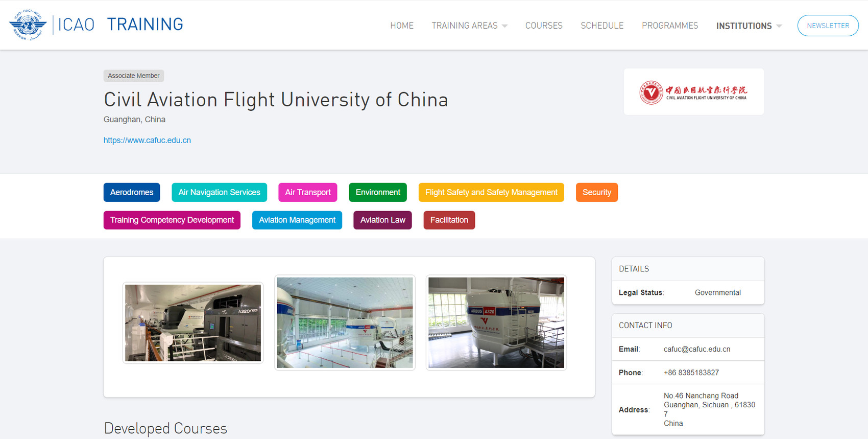The width and height of the screenshot is (868, 439).
Task: Select the Air Navigation Services tag
Action: pyautogui.click(x=219, y=192)
